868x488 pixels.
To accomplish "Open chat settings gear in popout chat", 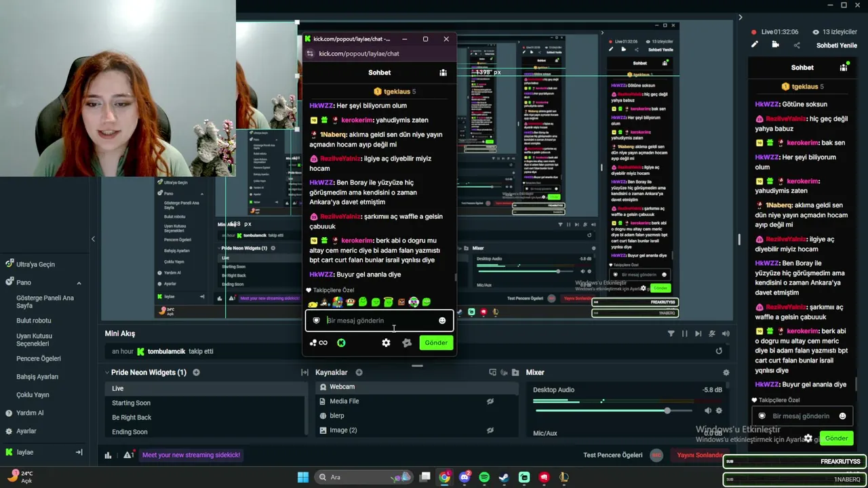I will (x=386, y=343).
